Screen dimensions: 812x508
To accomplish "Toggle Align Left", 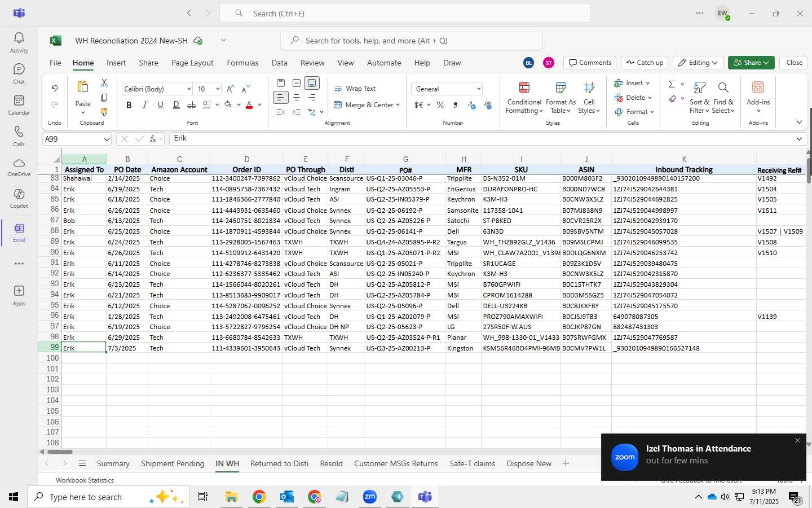I will click(x=280, y=98).
